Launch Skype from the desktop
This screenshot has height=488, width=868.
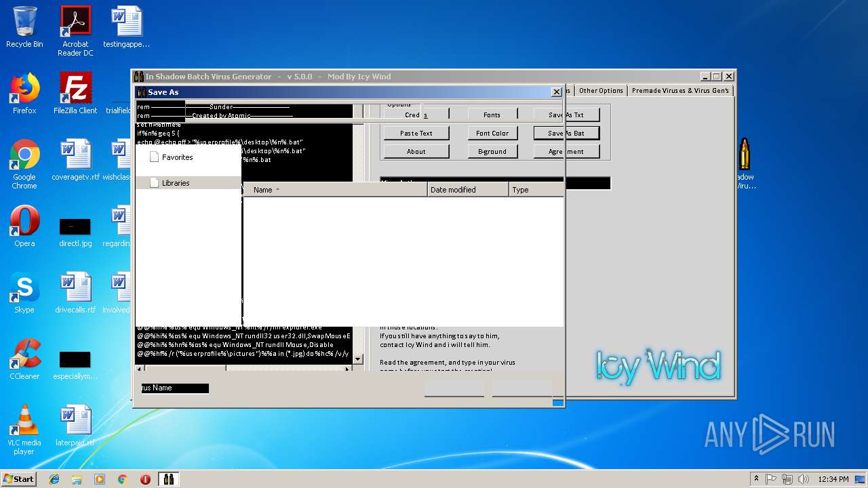[x=24, y=293]
